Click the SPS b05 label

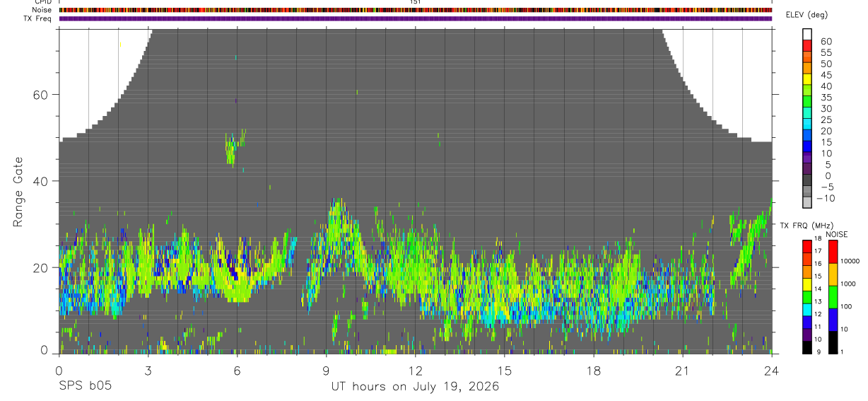pyautogui.click(x=84, y=386)
